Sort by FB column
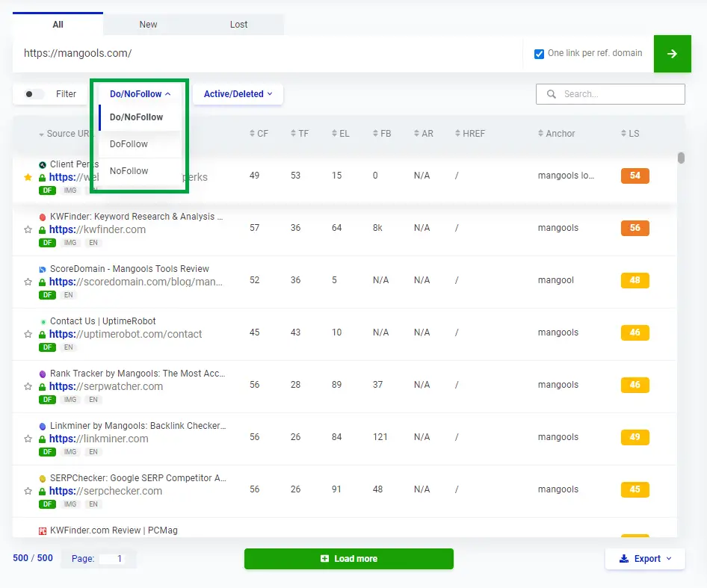Screen dimensions: 707x588 tap(382, 134)
